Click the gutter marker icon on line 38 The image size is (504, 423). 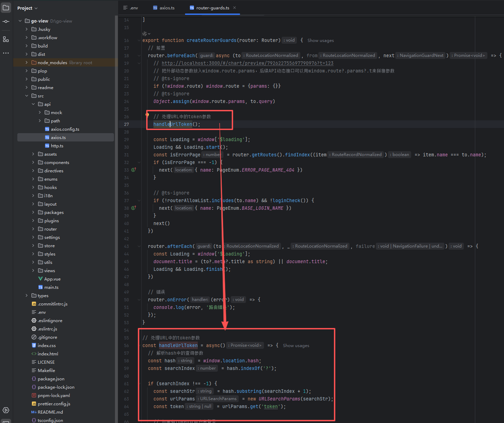click(133, 208)
